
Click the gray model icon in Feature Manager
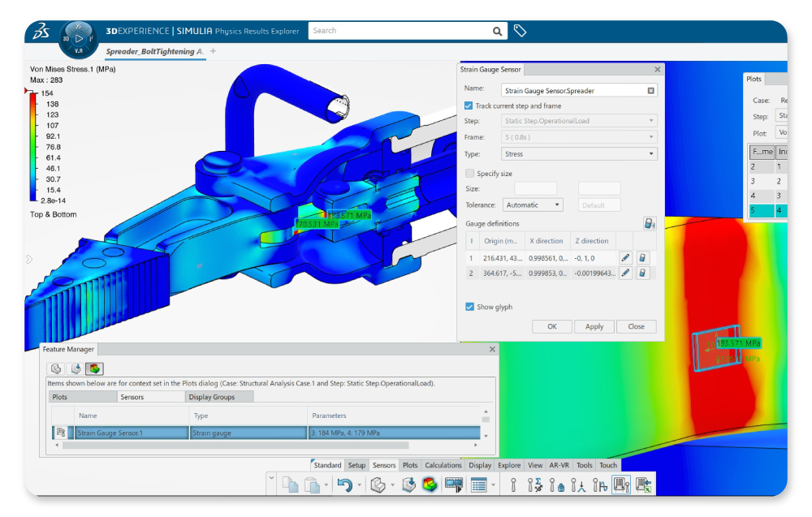coord(56,368)
